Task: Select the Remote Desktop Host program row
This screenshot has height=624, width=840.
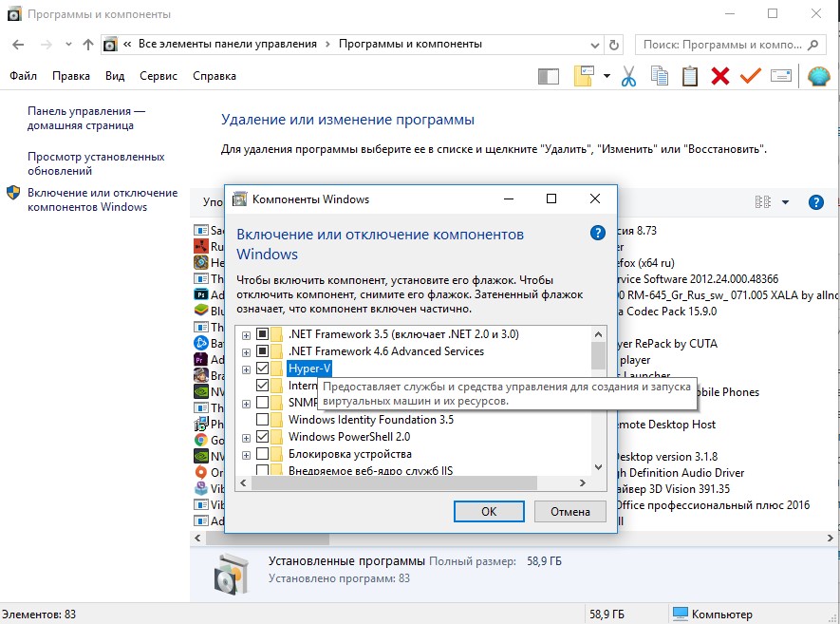Action: pyautogui.click(x=666, y=425)
